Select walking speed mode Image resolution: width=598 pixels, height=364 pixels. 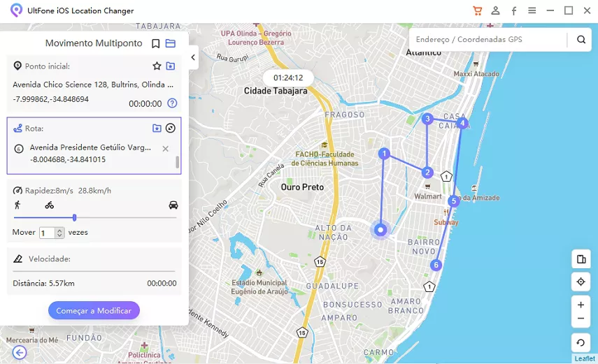[x=17, y=205]
